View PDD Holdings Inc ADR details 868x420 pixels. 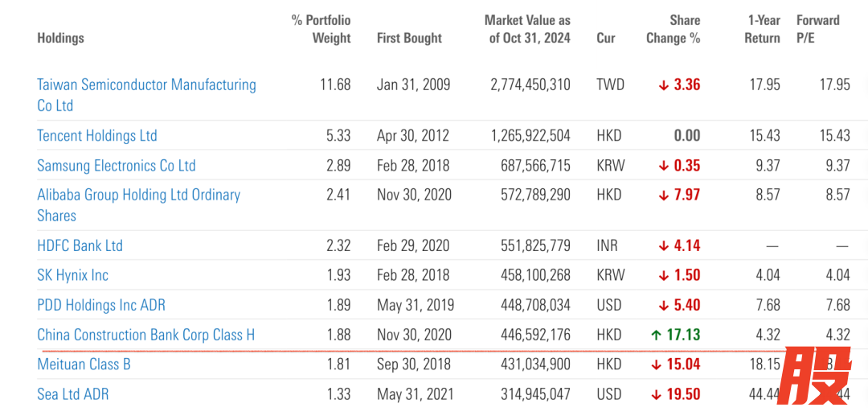[x=101, y=305]
